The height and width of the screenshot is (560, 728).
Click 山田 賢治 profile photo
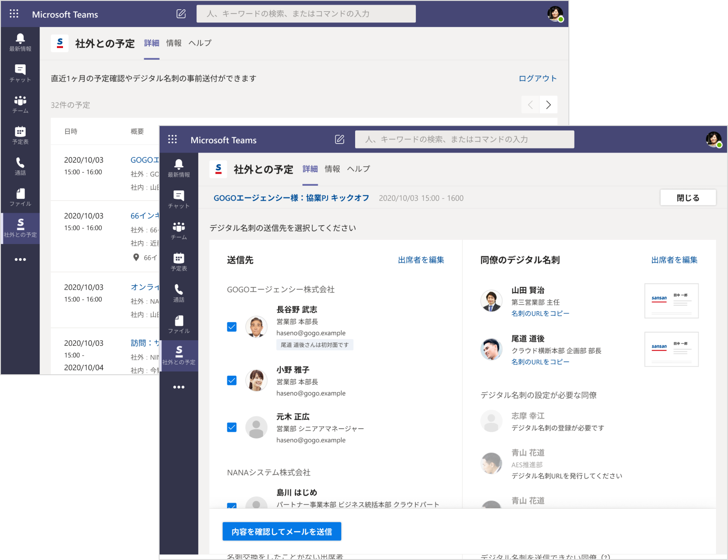pyautogui.click(x=491, y=301)
